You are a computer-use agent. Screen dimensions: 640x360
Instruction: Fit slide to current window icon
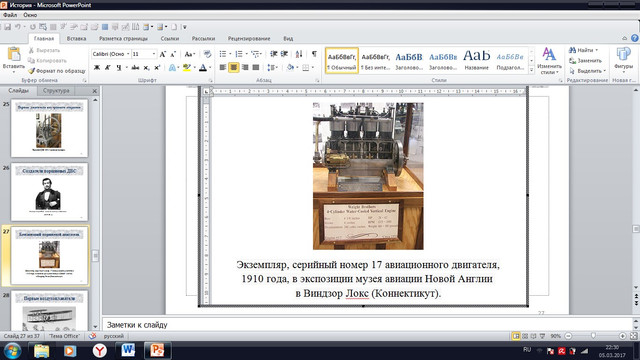633,336
